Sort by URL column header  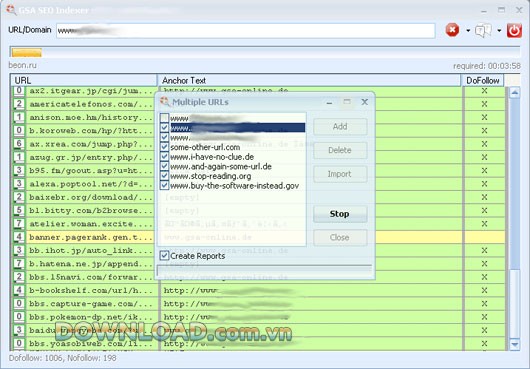84,80
